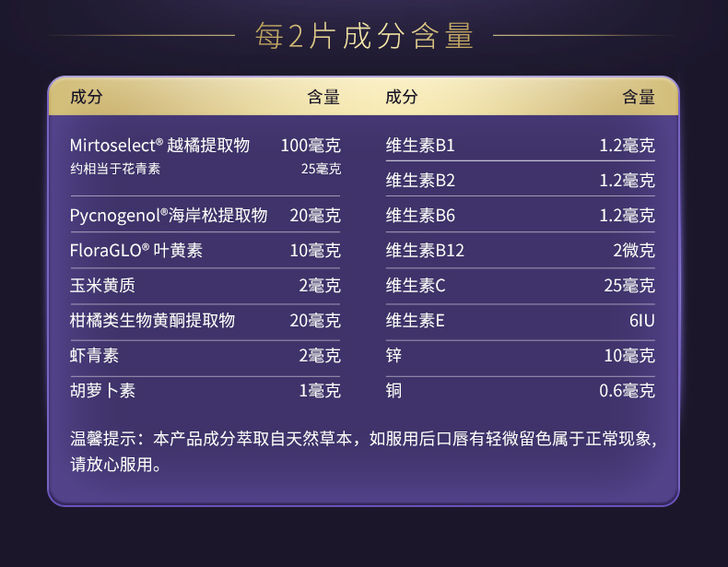Image resolution: width=728 pixels, height=567 pixels.
Task: Click the 胡萝卜素 ingredient label
Action: [102, 391]
